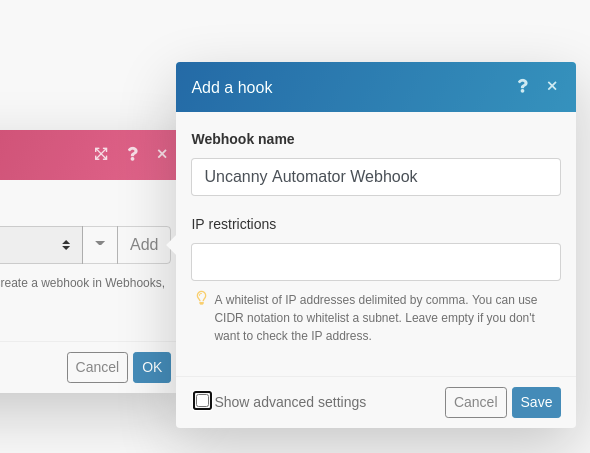Open the caret dropdown beside the Add button
The height and width of the screenshot is (453, 590).
point(100,245)
